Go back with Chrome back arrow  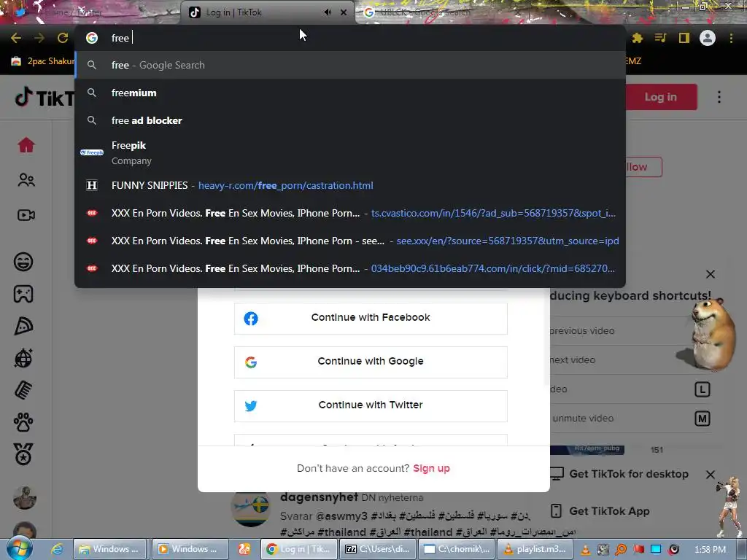(16, 38)
